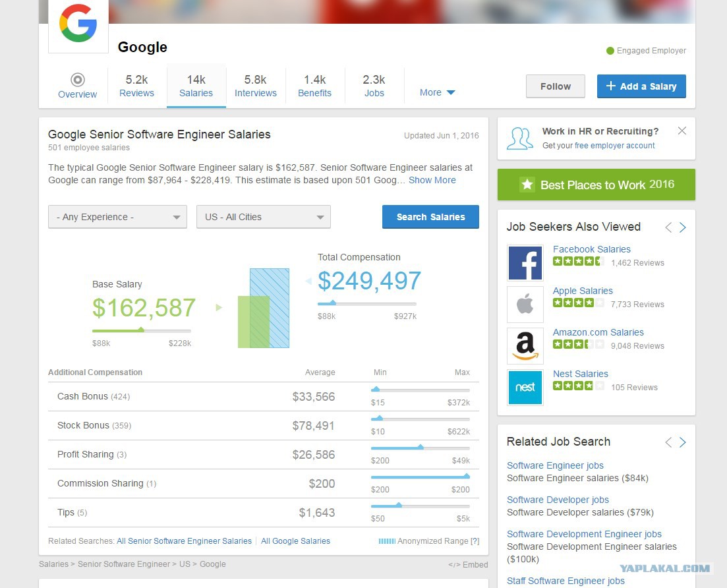Viewport: 727px width, 588px height.
Task: Click US in the breadcrumb
Action: point(185,564)
